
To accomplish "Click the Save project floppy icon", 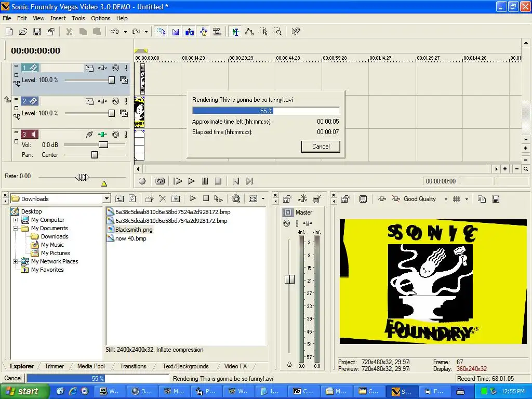I will [x=37, y=32].
